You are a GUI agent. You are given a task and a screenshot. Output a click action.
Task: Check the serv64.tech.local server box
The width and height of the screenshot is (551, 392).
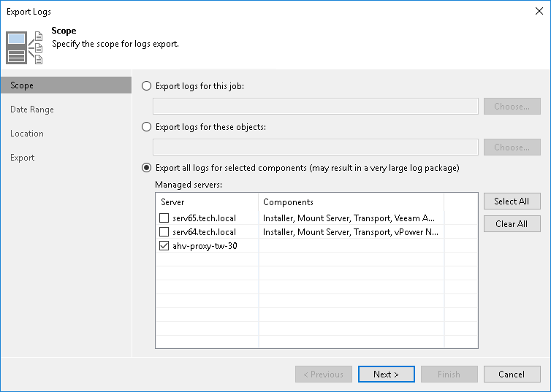point(164,232)
